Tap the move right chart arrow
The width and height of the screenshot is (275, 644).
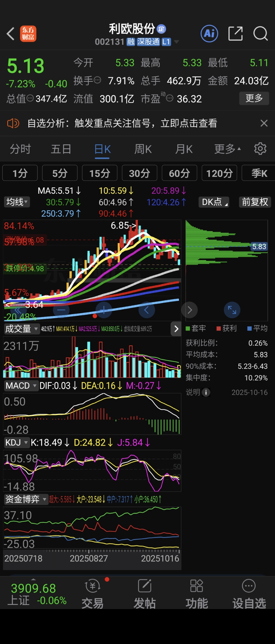click(189, 310)
